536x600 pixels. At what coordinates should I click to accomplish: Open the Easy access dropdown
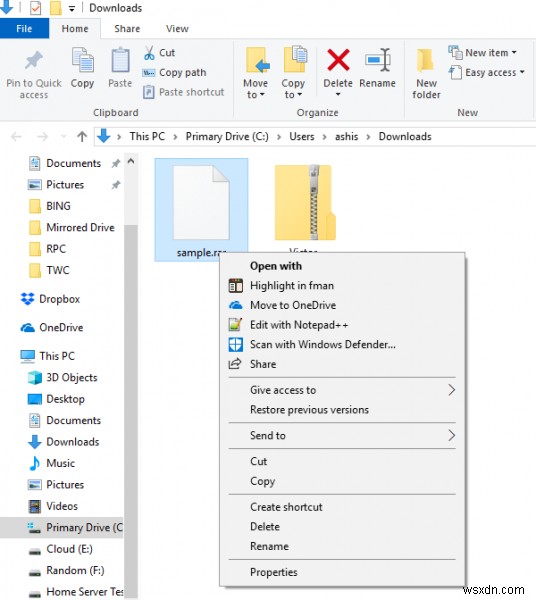486,72
